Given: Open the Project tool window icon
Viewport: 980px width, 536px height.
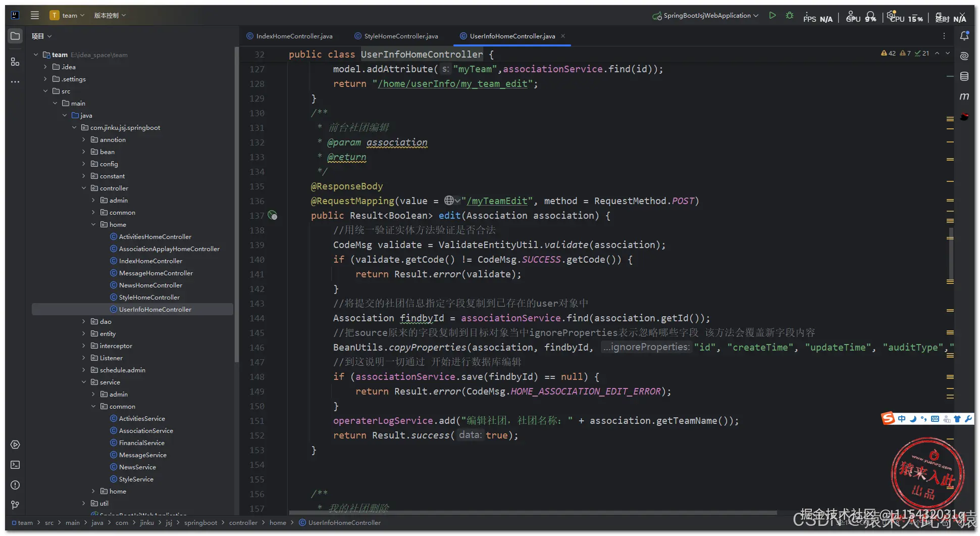Looking at the screenshot, I should [x=15, y=36].
